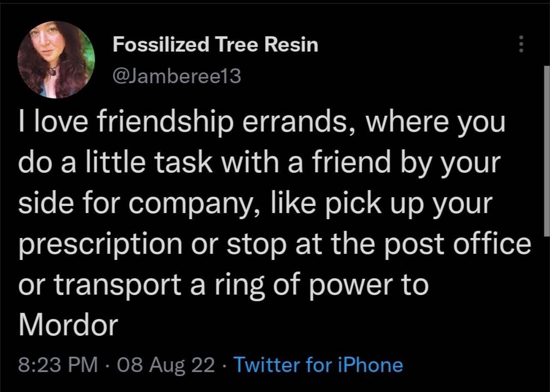550x392 pixels.
Task: Open the round profile avatar photo
Action: click(x=56, y=60)
